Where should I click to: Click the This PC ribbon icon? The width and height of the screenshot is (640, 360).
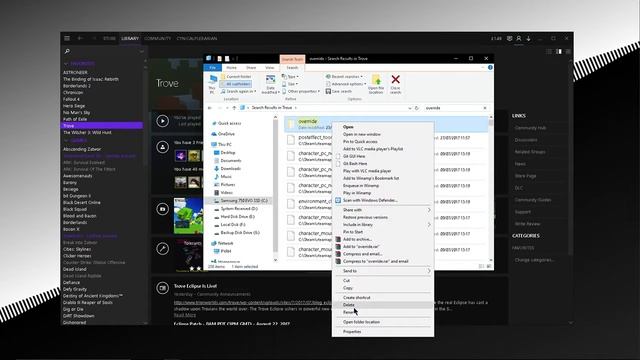[x=212, y=84]
